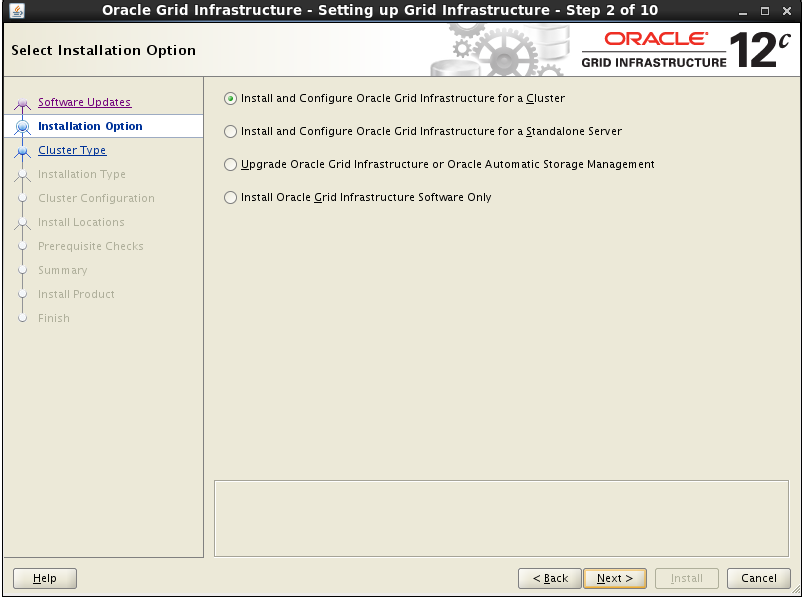The width and height of the screenshot is (805, 597).
Task: Open the Software Updates step link
Action: (x=85, y=102)
